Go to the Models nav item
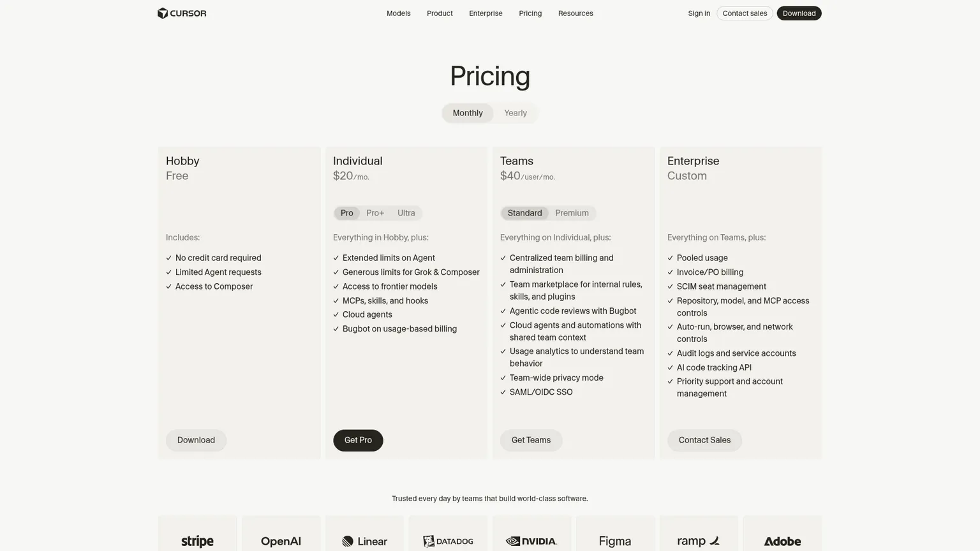Image resolution: width=980 pixels, height=551 pixels. (x=399, y=13)
